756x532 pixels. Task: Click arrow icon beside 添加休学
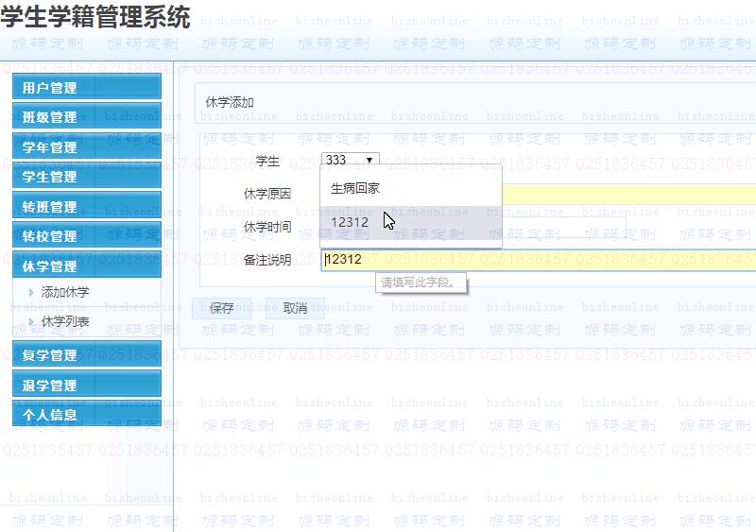click(x=31, y=292)
